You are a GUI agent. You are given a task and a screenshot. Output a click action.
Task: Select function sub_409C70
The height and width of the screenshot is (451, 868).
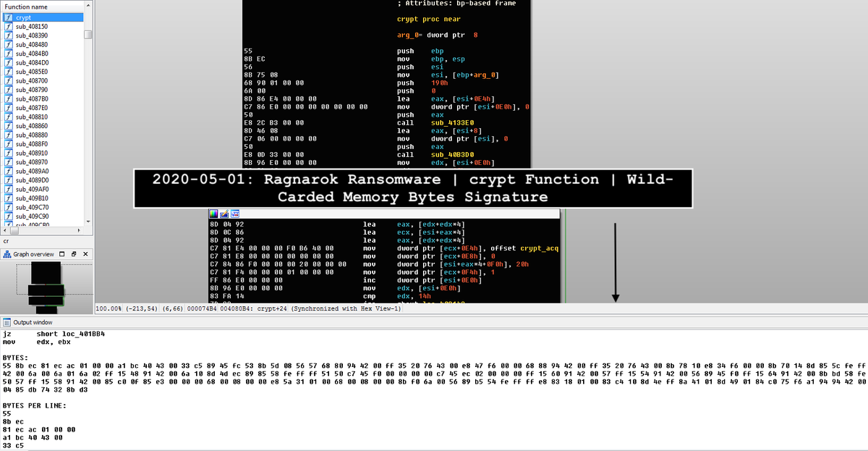tap(43, 207)
